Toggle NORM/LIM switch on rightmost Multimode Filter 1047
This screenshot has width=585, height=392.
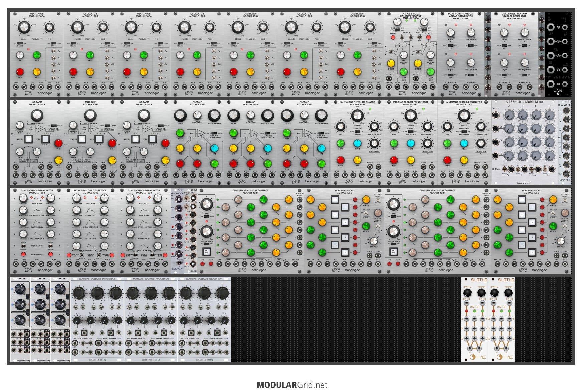464,131
